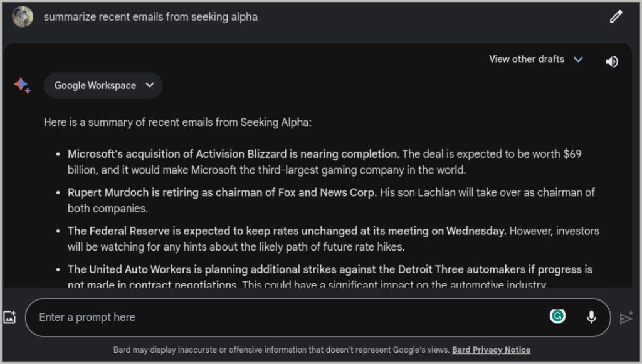Image resolution: width=642 pixels, height=364 pixels.
Task: Click the chevron inside Google Workspace chip
Action: [x=150, y=85]
